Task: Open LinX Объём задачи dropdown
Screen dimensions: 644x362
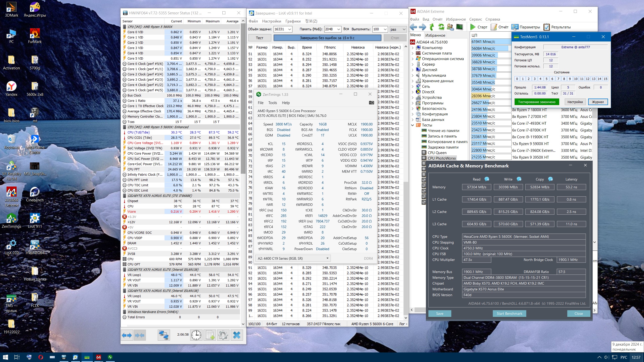Action: click(290, 29)
